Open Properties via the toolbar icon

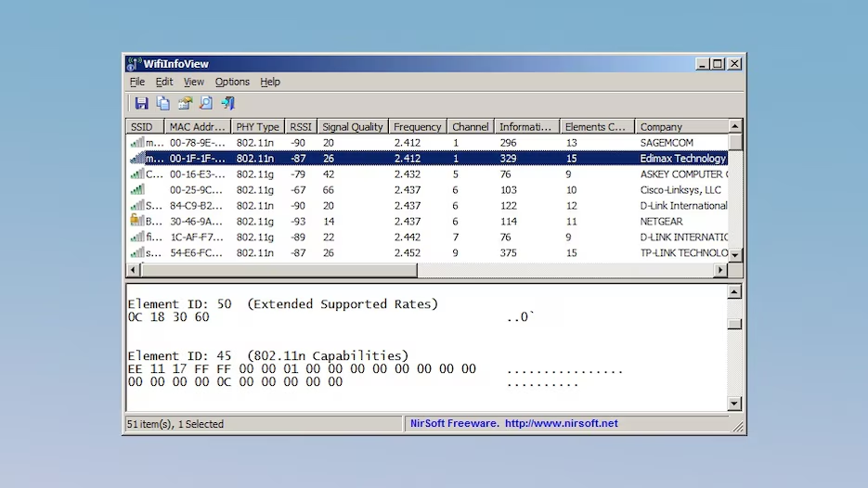(185, 103)
